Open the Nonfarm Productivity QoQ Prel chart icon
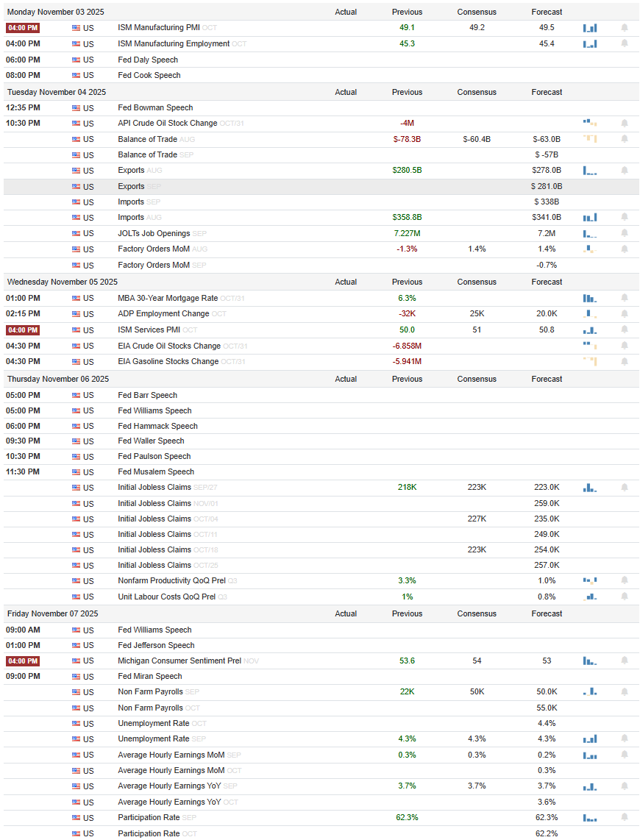 point(590,580)
